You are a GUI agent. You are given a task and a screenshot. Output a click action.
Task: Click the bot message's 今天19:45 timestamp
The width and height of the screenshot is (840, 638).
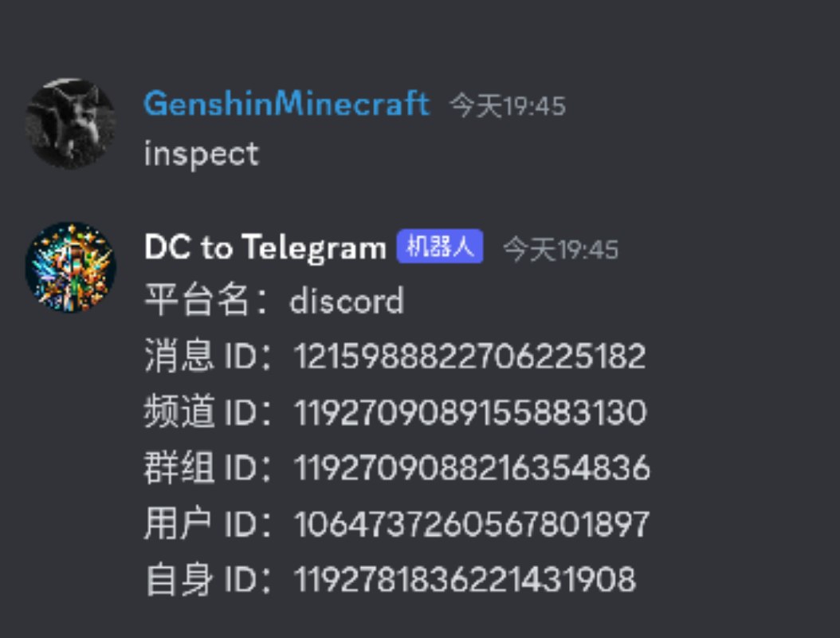tap(560, 250)
